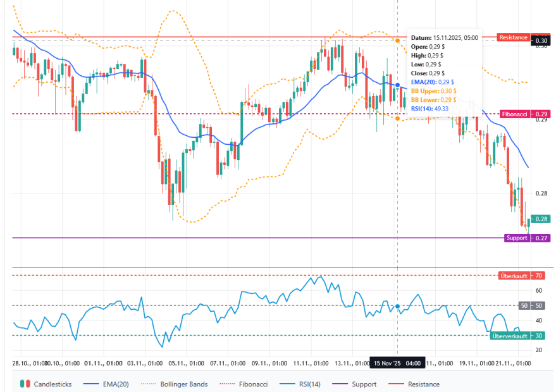Click the green 0.28 current price tag

(x=542, y=219)
